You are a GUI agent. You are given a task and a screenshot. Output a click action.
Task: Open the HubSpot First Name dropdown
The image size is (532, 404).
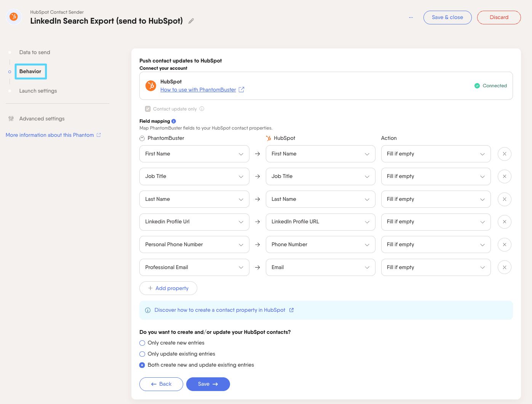321,154
